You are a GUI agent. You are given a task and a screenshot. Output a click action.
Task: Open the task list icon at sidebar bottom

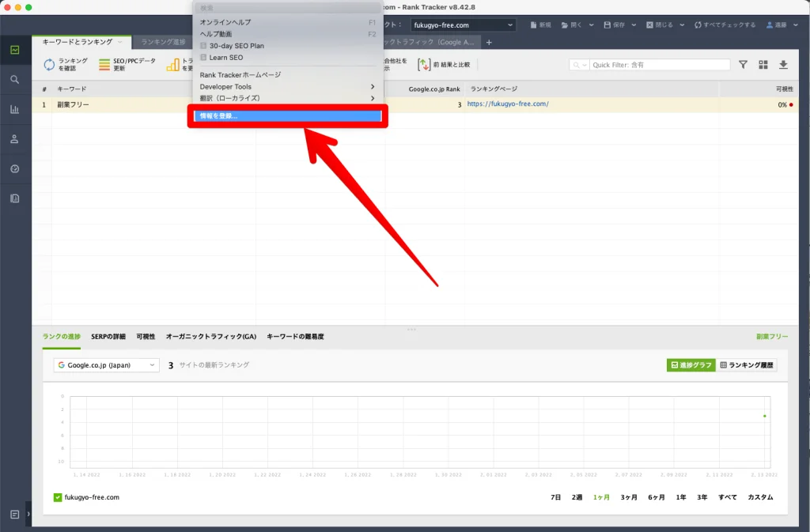pyautogui.click(x=15, y=514)
